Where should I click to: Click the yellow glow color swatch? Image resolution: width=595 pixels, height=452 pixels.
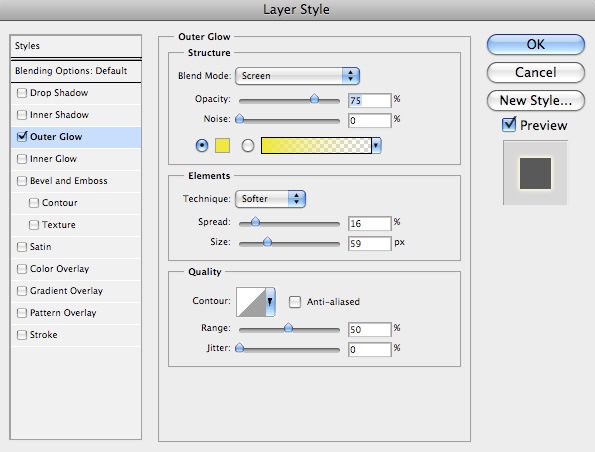222,146
